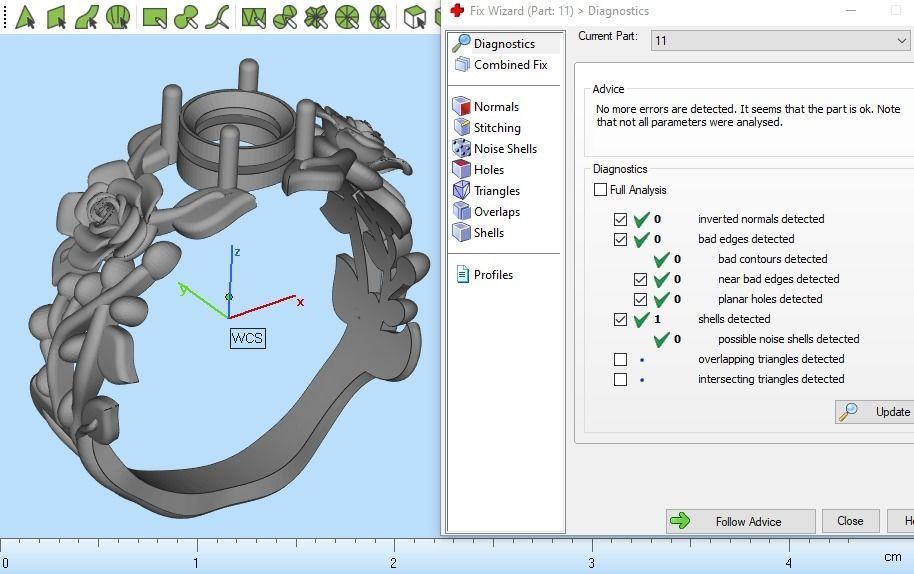Image resolution: width=914 pixels, height=574 pixels.
Task: Choose the two-circle blob marking tool
Action: [186, 17]
